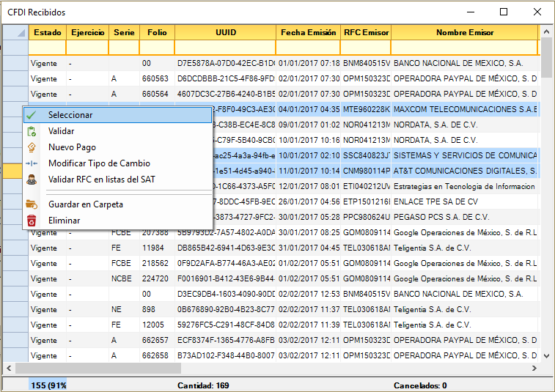Click the filter field under the UUID column
The image size is (555, 392).
click(x=225, y=48)
